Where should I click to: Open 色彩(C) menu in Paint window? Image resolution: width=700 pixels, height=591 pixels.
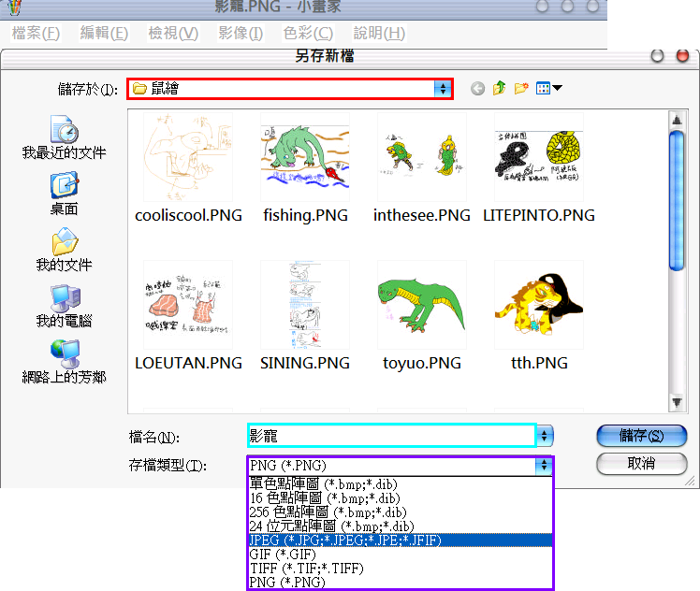click(308, 33)
